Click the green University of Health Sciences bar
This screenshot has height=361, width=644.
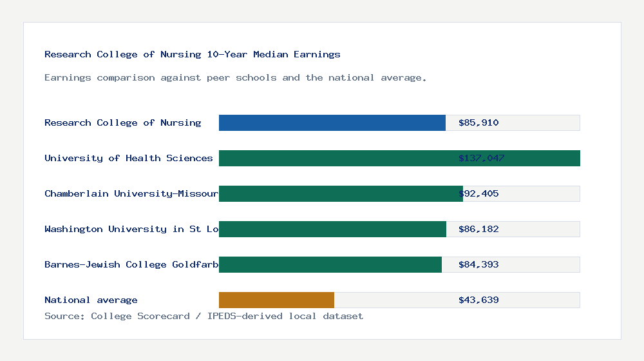(400, 158)
